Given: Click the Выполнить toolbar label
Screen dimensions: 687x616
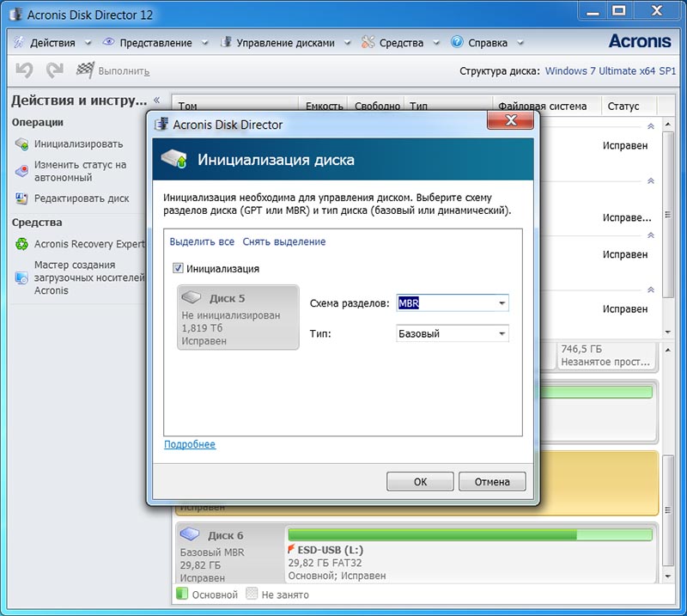Looking at the screenshot, I should pos(124,71).
